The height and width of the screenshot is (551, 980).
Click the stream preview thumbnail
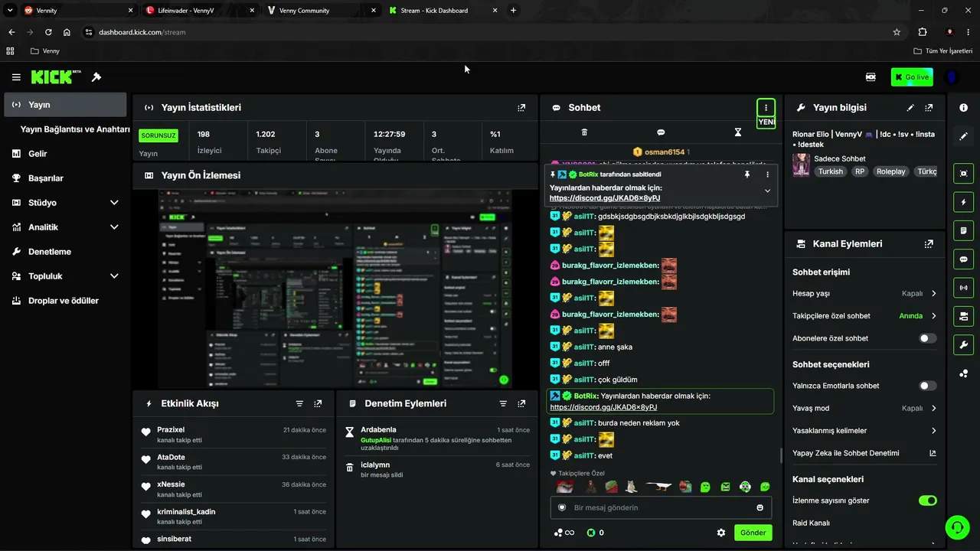(x=335, y=289)
